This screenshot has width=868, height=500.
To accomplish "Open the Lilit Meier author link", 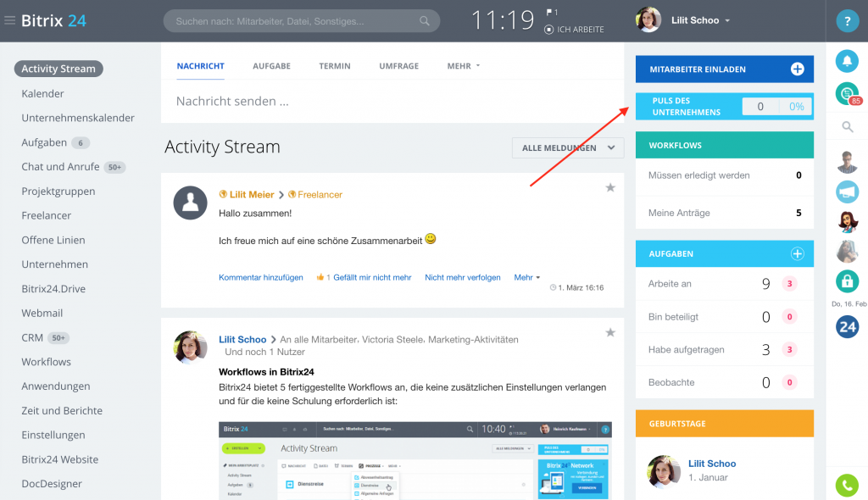I will click(x=252, y=194).
